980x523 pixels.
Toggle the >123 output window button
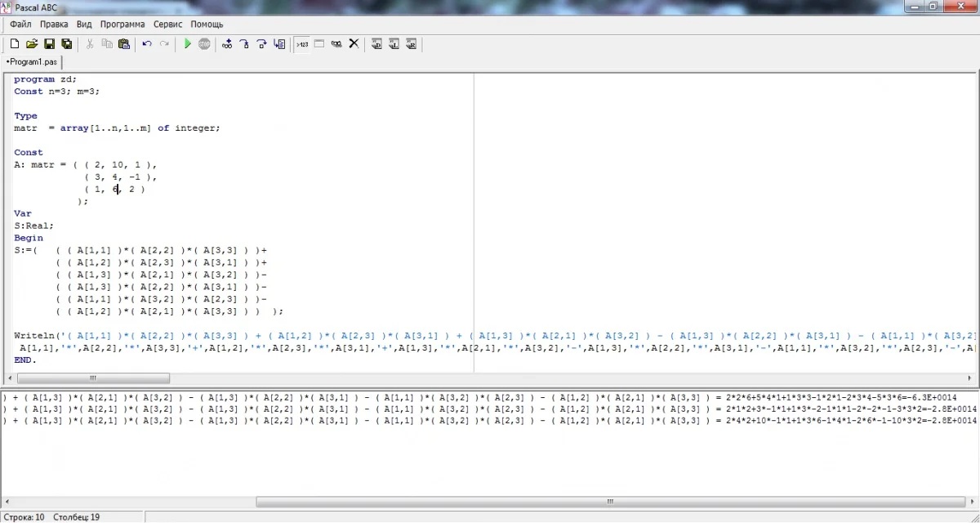click(x=301, y=44)
